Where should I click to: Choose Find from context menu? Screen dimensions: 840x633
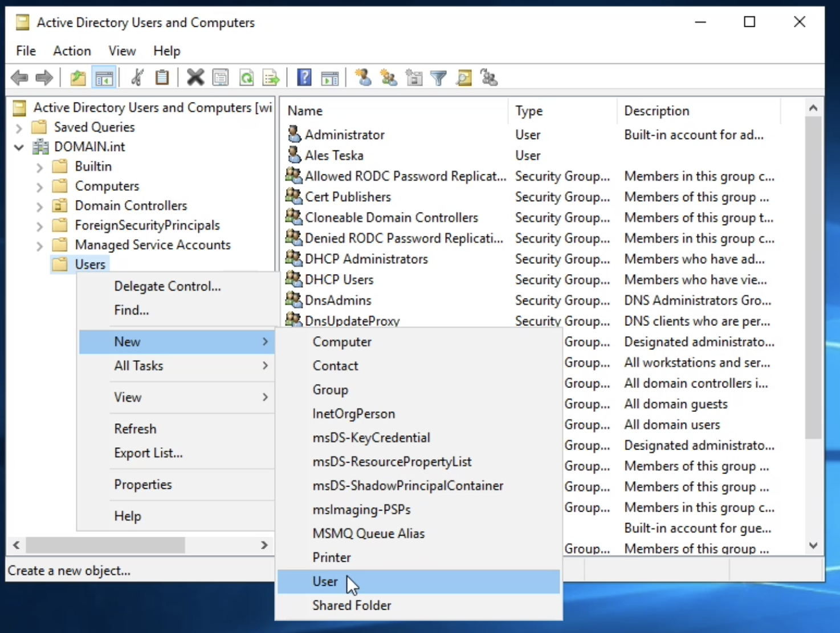177,310
